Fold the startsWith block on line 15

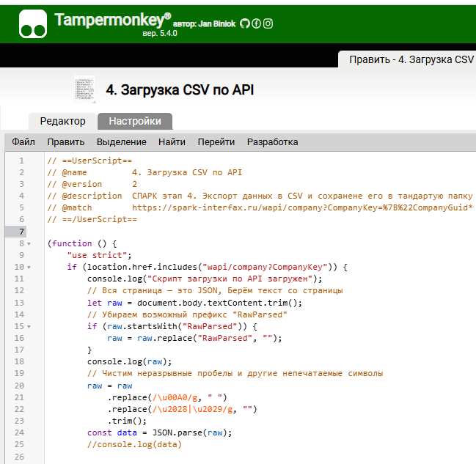29,326
